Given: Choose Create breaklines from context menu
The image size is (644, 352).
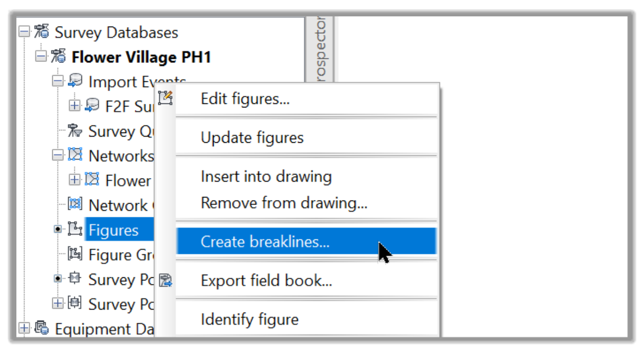Looking at the screenshot, I should pos(264,241).
